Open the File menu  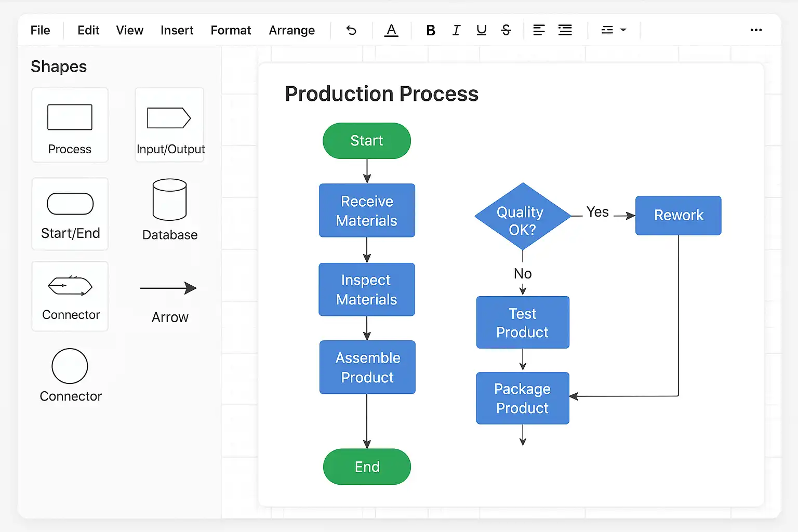click(40, 31)
